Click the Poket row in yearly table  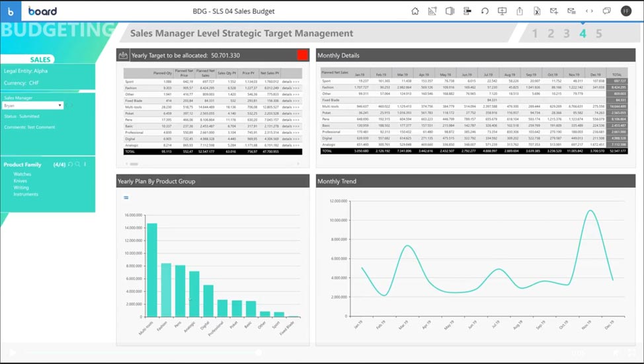213,113
